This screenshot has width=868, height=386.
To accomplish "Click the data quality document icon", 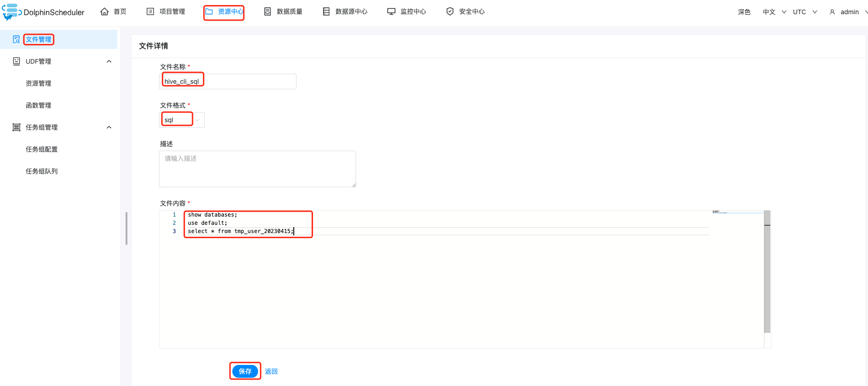I will tap(268, 11).
